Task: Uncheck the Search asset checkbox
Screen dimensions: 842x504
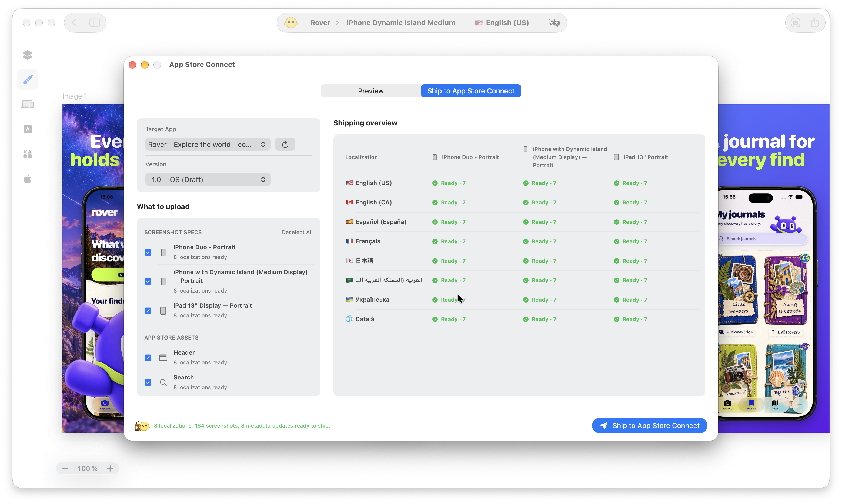Action: (x=148, y=382)
